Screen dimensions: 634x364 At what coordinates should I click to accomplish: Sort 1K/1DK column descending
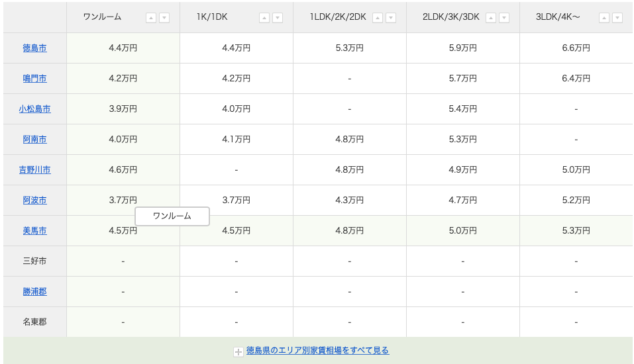coord(278,18)
